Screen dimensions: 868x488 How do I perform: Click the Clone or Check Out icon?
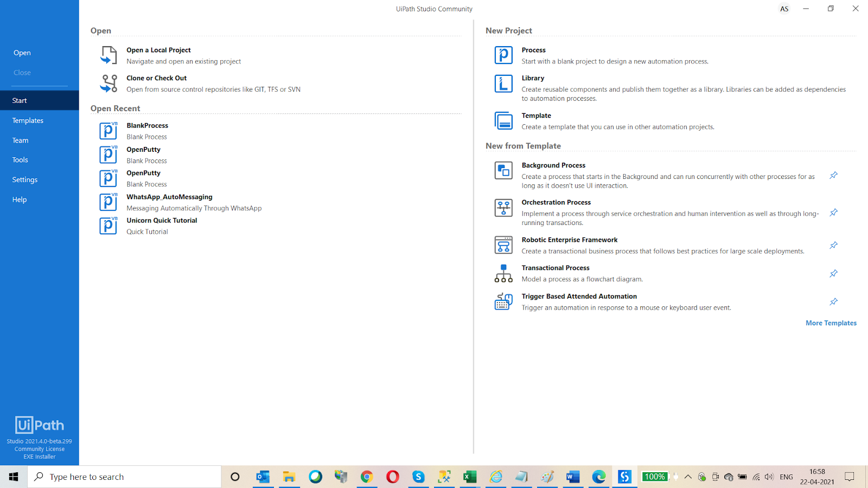(108, 84)
